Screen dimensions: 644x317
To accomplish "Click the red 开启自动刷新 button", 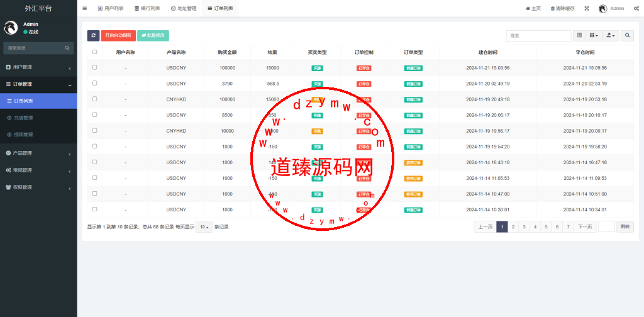I will click(118, 36).
